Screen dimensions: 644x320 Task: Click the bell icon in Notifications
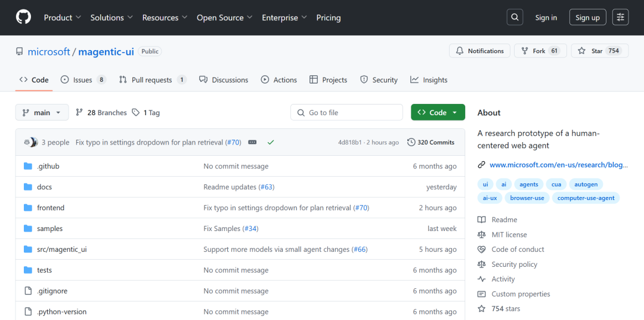coord(460,51)
